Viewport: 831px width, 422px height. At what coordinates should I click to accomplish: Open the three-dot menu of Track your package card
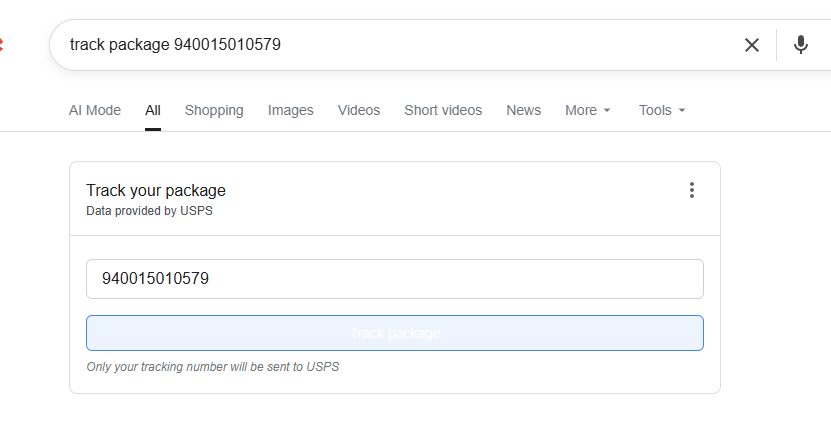click(x=692, y=190)
